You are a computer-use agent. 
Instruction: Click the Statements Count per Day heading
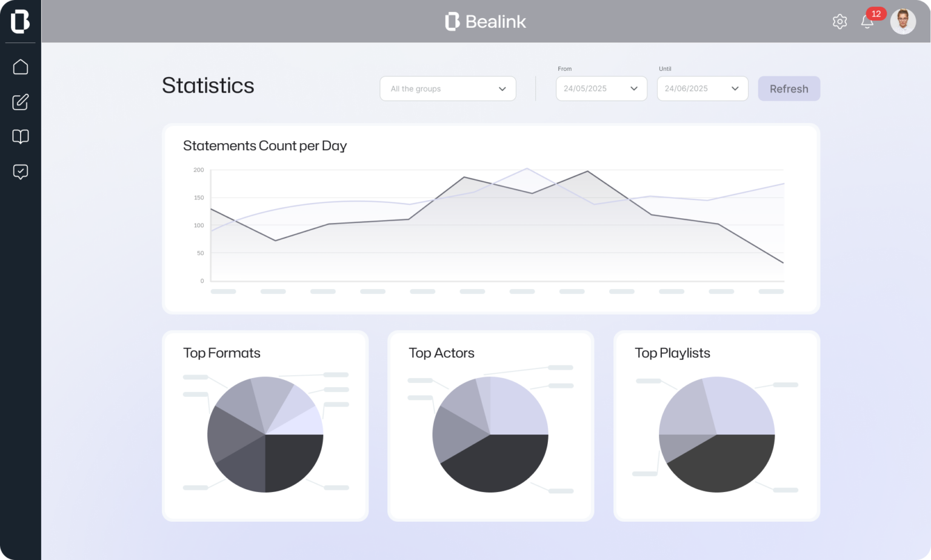pos(265,145)
